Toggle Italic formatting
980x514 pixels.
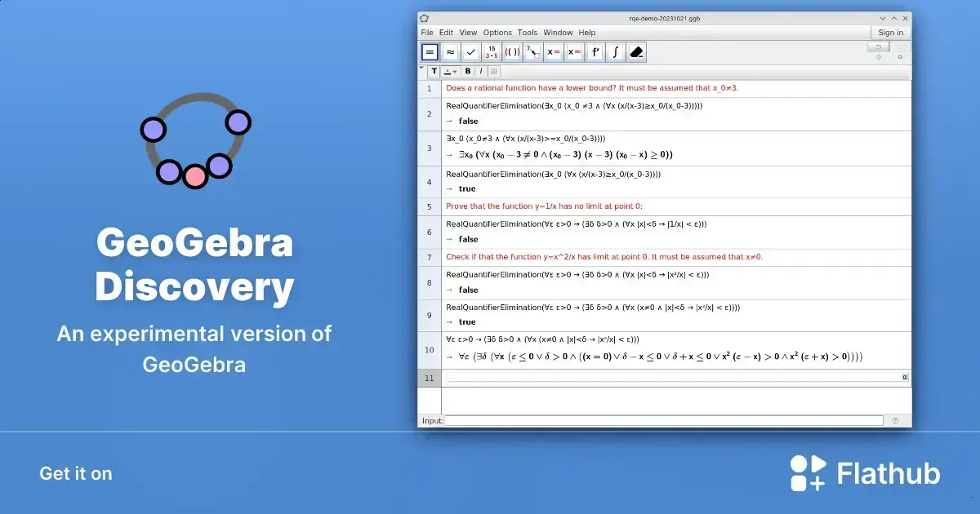click(x=481, y=72)
